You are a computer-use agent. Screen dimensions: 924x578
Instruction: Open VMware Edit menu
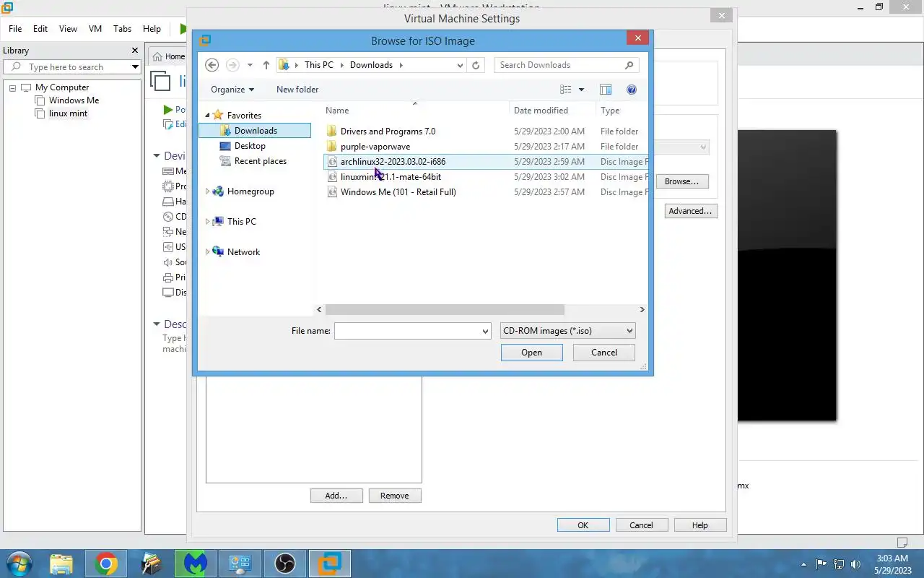40,29
